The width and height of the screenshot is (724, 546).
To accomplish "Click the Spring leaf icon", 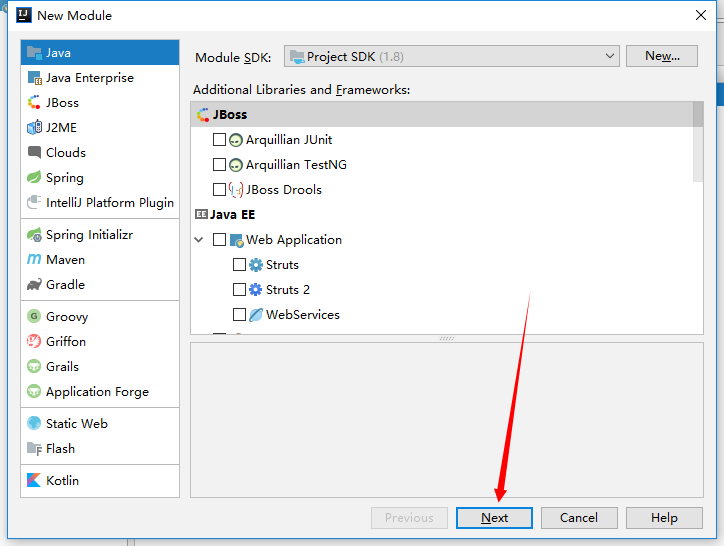I will click(34, 177).
